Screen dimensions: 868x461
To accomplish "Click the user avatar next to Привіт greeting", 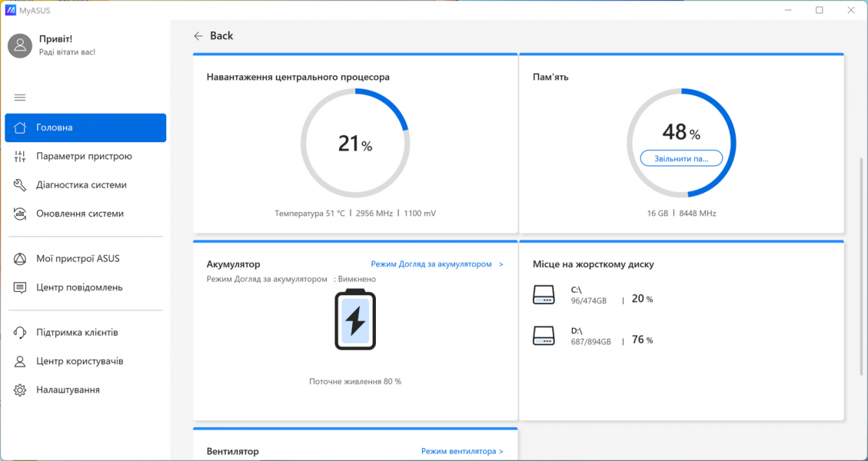I will tap(19, 45).
